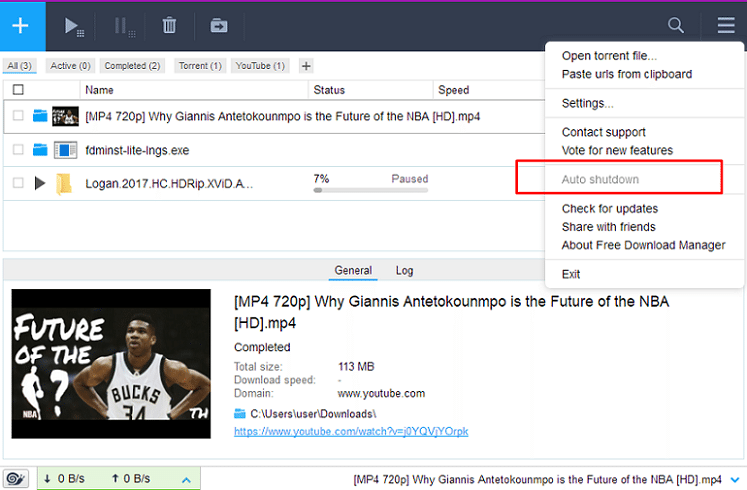Collapse details panel with bottom-right chevron
Image resolution: width=747 pixels, height=490 pixels.
point(735,480)
